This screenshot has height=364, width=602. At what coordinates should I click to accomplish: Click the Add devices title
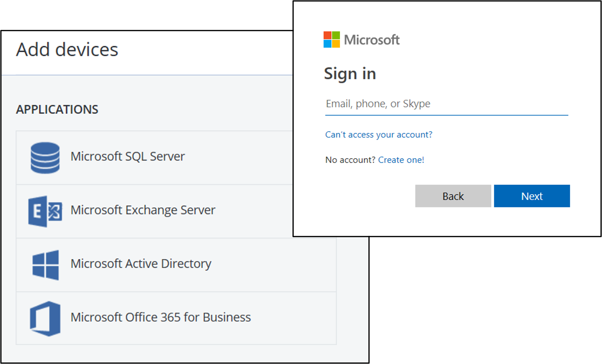67,50
